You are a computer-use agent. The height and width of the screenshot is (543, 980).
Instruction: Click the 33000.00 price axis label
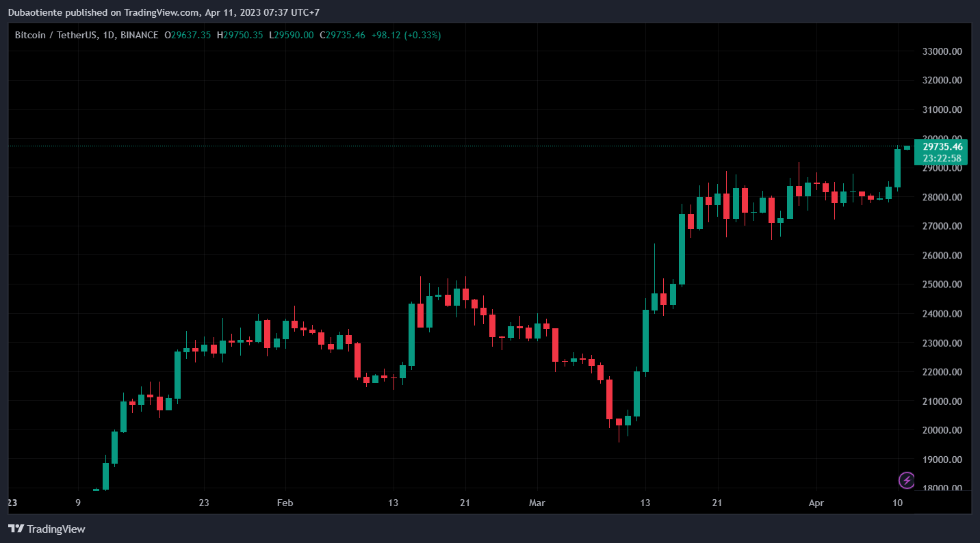click(942, 51)
